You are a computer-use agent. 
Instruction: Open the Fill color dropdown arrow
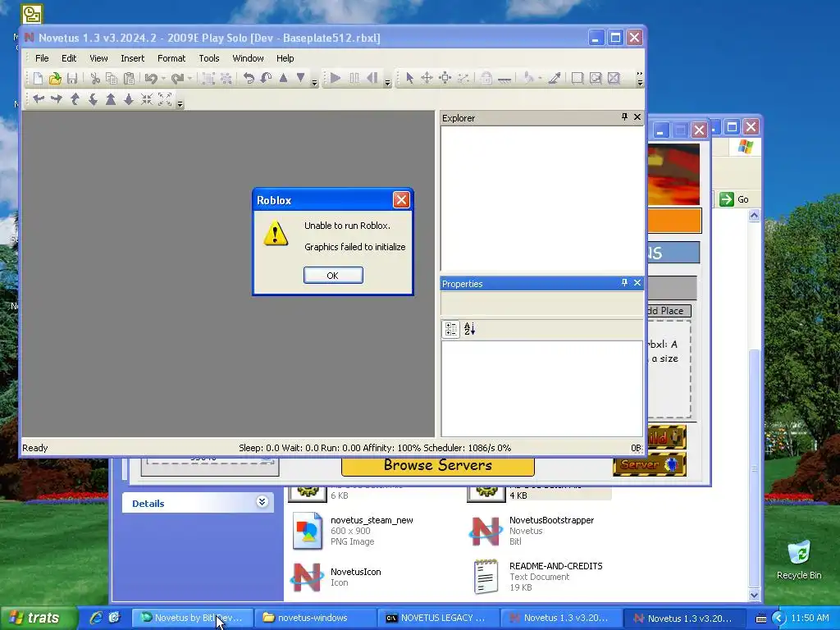[540, 78]
